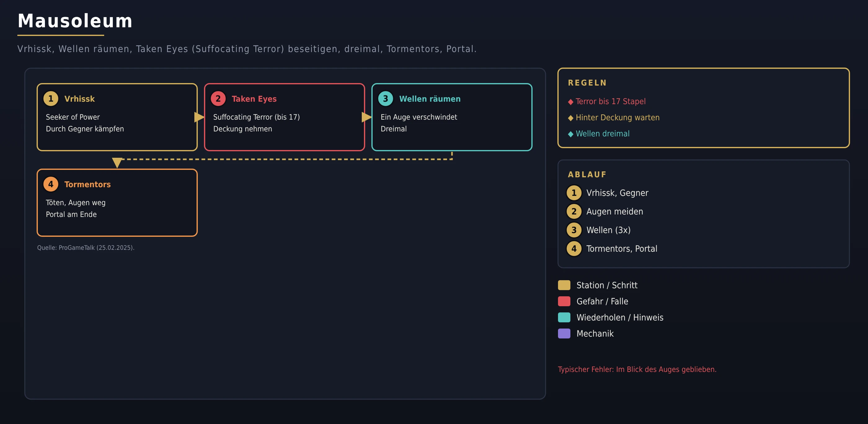Click the Ablauf entry Augen meiden
868x424 pixels.
(615, 211)
